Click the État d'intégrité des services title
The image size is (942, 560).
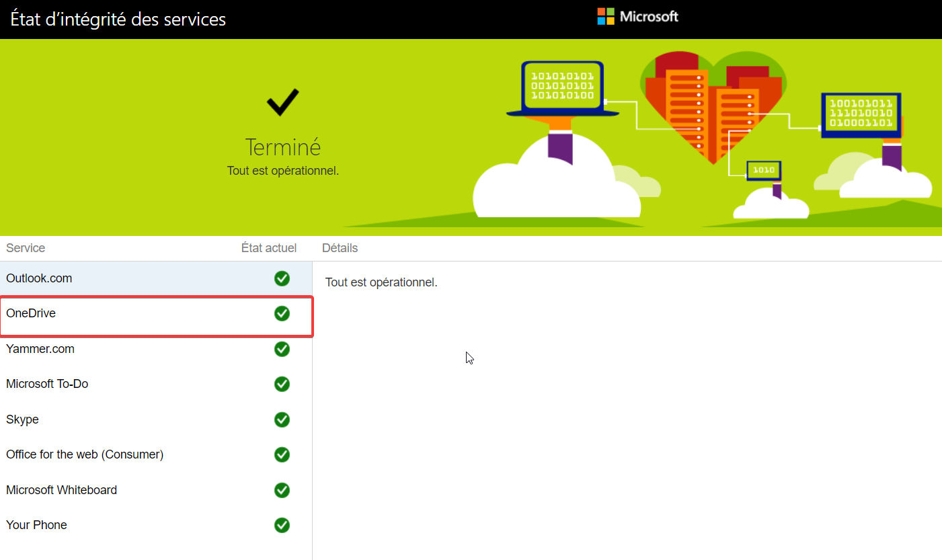(x=118, y=19)
